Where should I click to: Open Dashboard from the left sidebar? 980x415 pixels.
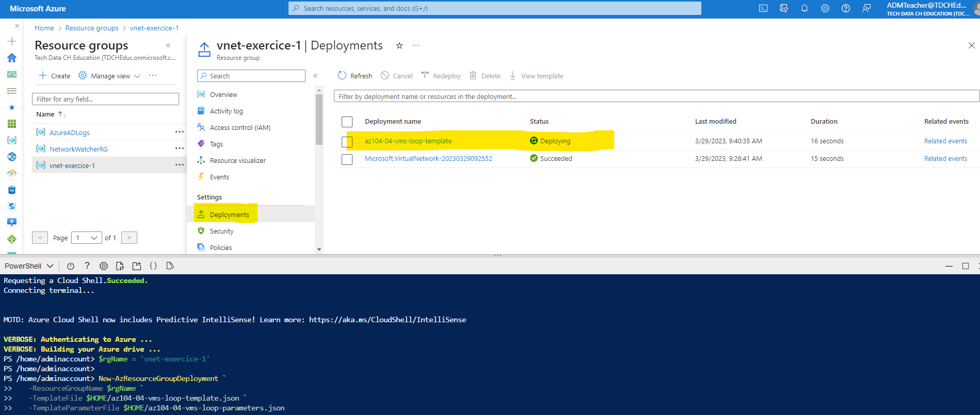tap(12, 74)
